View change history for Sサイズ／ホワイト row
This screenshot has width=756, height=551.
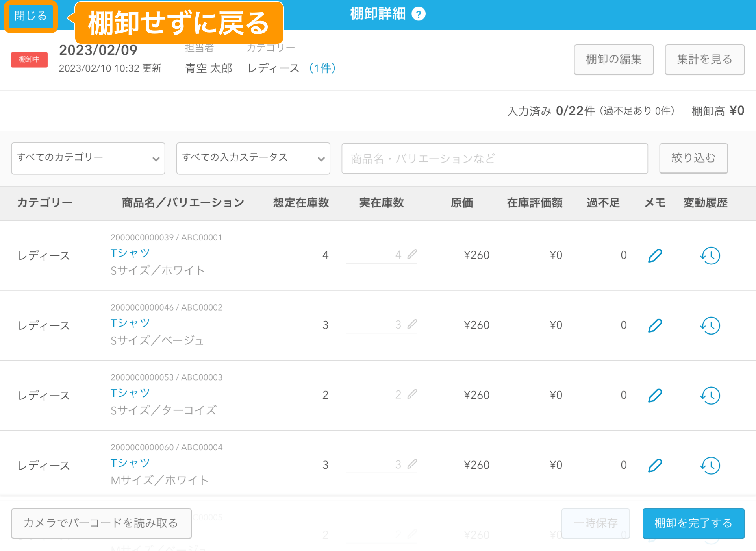click(710, 255)
